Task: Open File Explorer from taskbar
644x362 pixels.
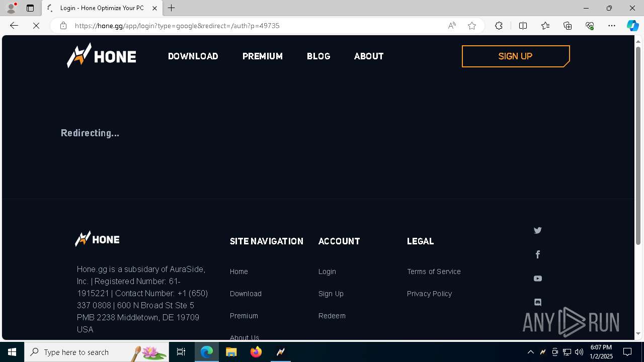Action: tap(231, 352)
